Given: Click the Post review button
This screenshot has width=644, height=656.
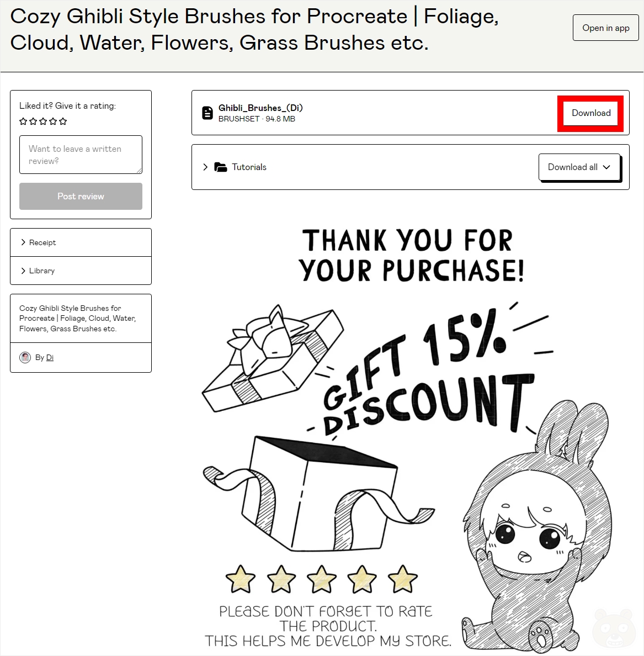Looking at the screenshot, I should [81, 196].
